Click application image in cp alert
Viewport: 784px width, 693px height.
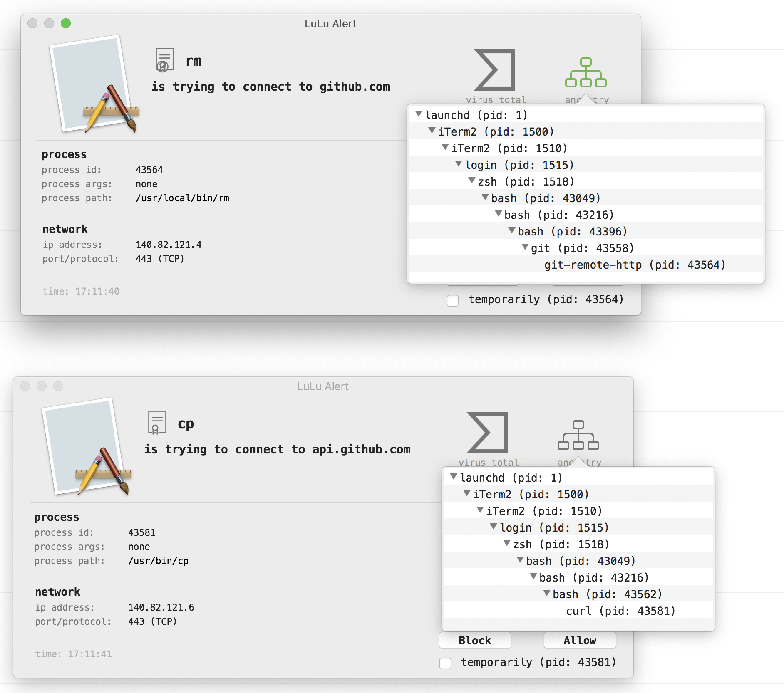pyautogui.click(x=87, y=447)
